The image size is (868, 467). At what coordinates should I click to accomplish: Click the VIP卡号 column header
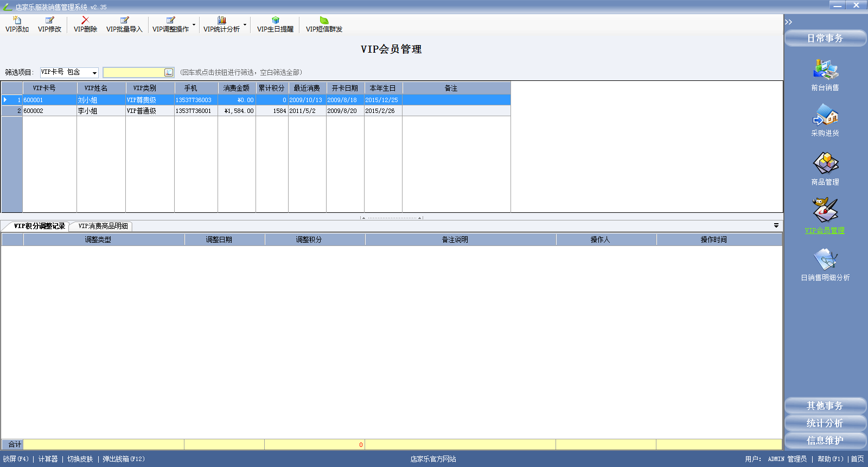(x=49, y=88)
